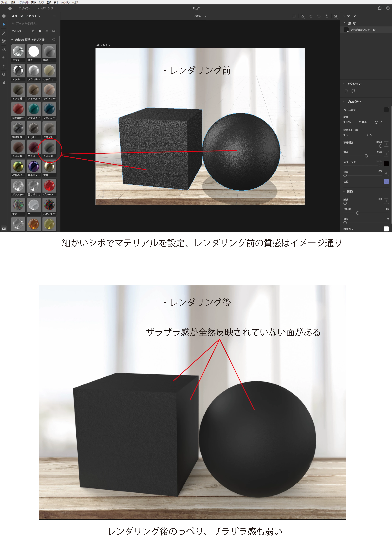Select the メタル material thumbnail
Image resolution: width=392 pixels, height=540 pixels.
coord(18,71)
